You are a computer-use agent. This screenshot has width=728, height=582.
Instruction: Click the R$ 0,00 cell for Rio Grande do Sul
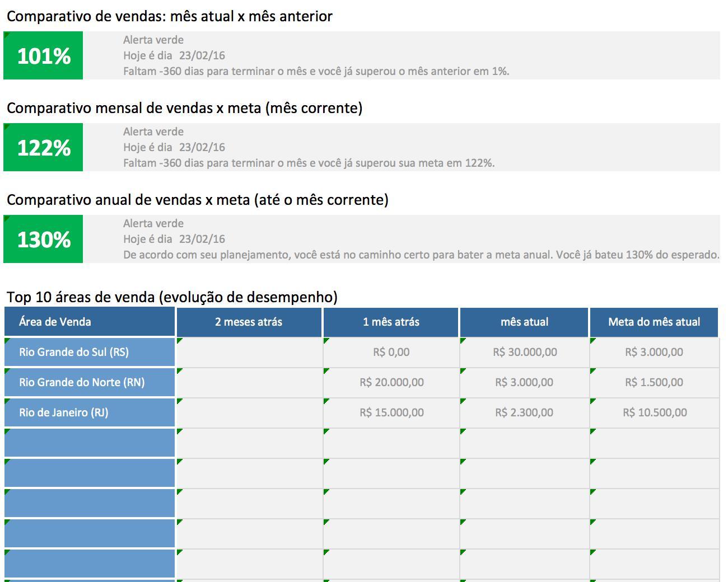point(391,352)
